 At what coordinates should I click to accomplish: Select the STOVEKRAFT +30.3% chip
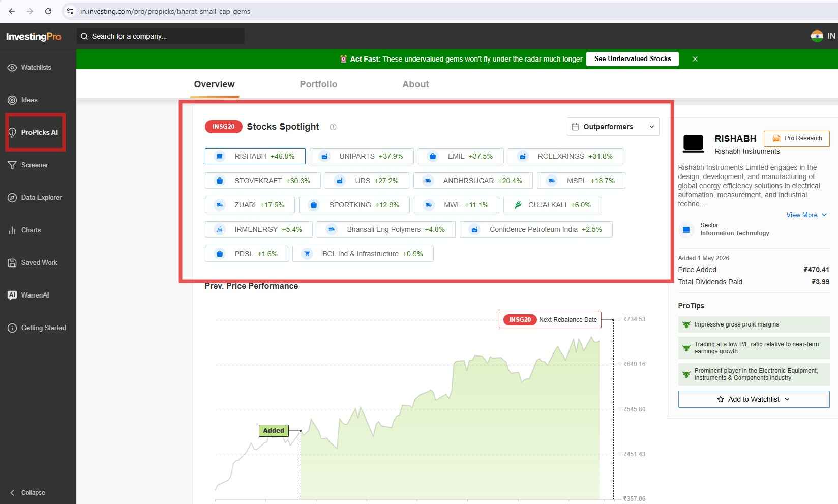[x=263, y=181]
